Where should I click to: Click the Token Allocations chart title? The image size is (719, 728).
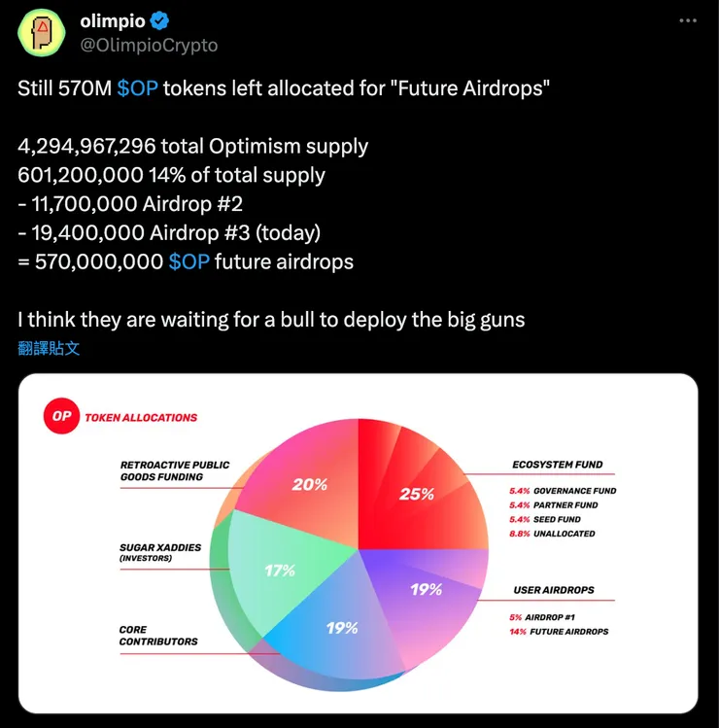(141, 418)
